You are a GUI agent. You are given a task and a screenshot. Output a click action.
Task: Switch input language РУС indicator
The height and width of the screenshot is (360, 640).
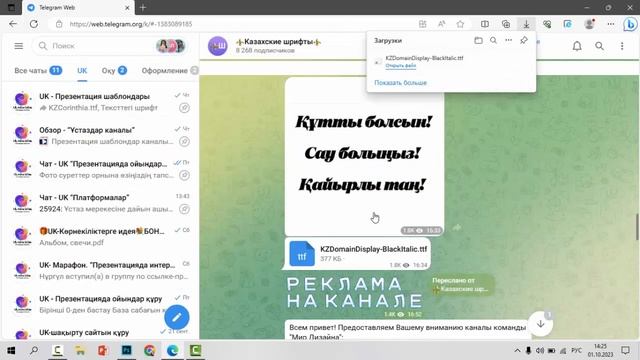point(577,351)
